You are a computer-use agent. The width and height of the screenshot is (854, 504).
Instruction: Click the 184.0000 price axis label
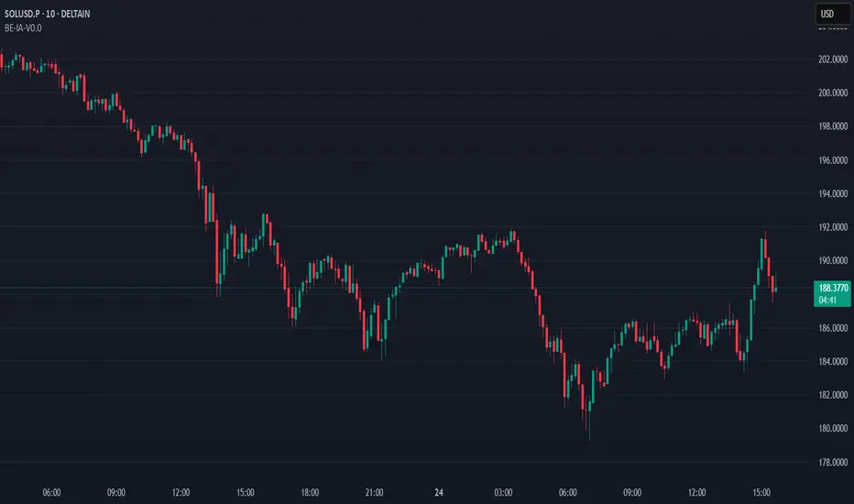(x=832, y=361)
